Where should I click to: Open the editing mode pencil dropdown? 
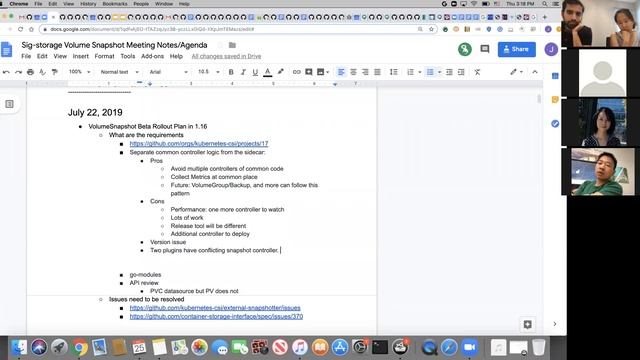516,72
